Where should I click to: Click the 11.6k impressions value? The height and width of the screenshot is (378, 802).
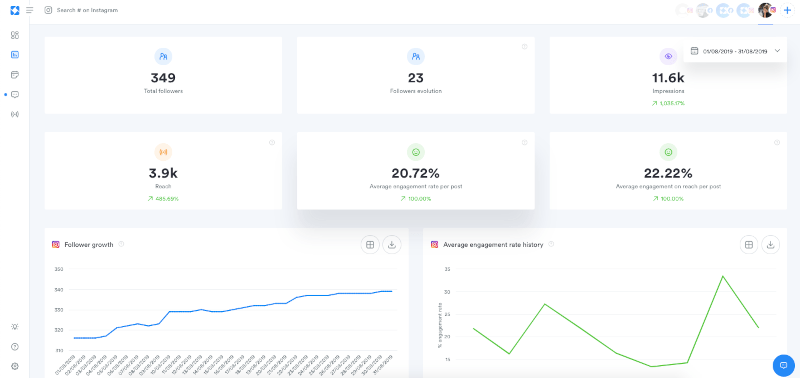[x=668, y=78]
